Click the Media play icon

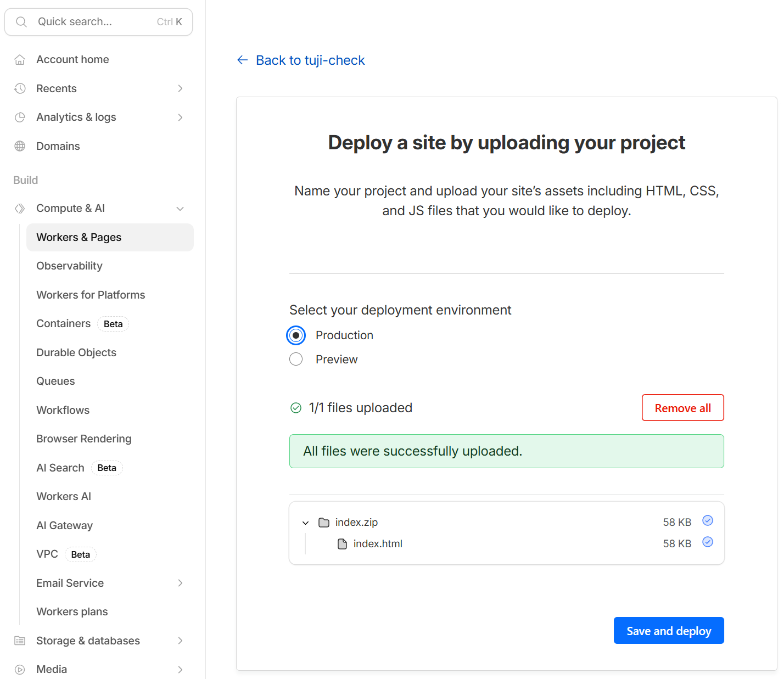click(20, 669)
